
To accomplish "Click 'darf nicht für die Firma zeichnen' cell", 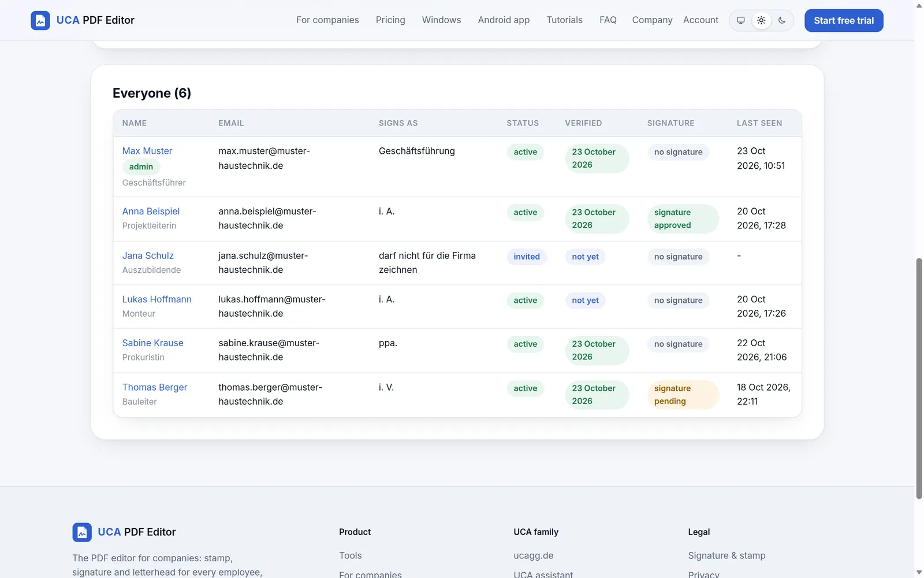I will pyautogui.click(x=427, y=263).
